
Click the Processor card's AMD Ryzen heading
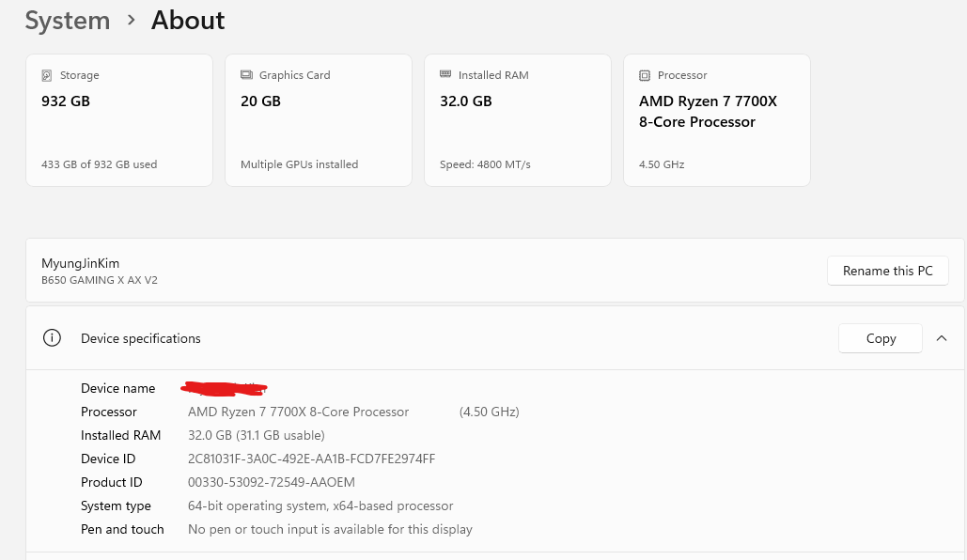point(708,111)
